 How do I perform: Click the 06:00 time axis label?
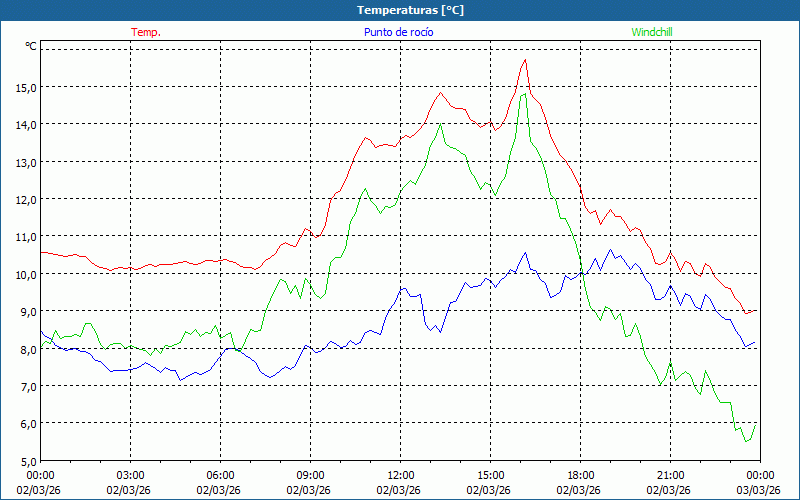click(x=220, y=475)
